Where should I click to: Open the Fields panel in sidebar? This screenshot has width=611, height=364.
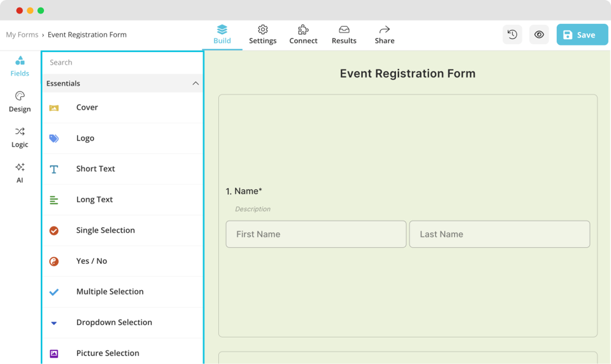click(x=20, y=66)
